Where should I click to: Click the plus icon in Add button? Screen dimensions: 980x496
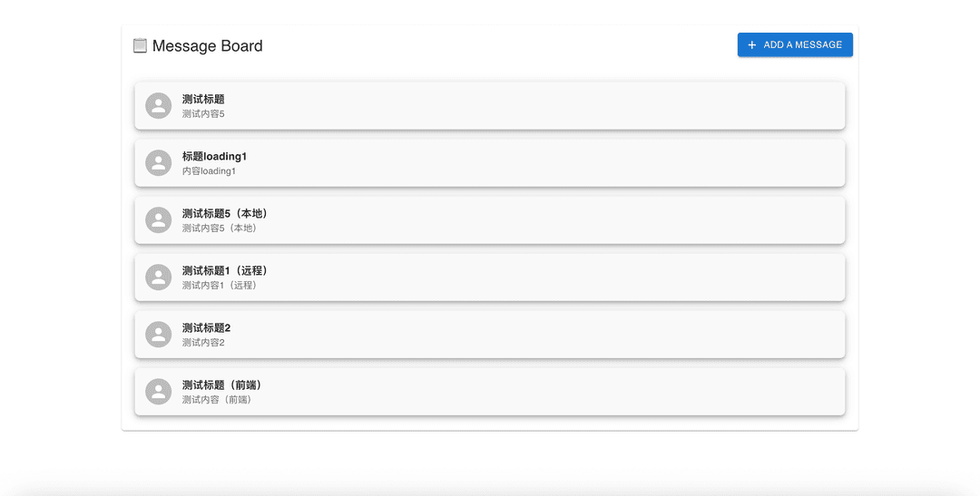752,45
